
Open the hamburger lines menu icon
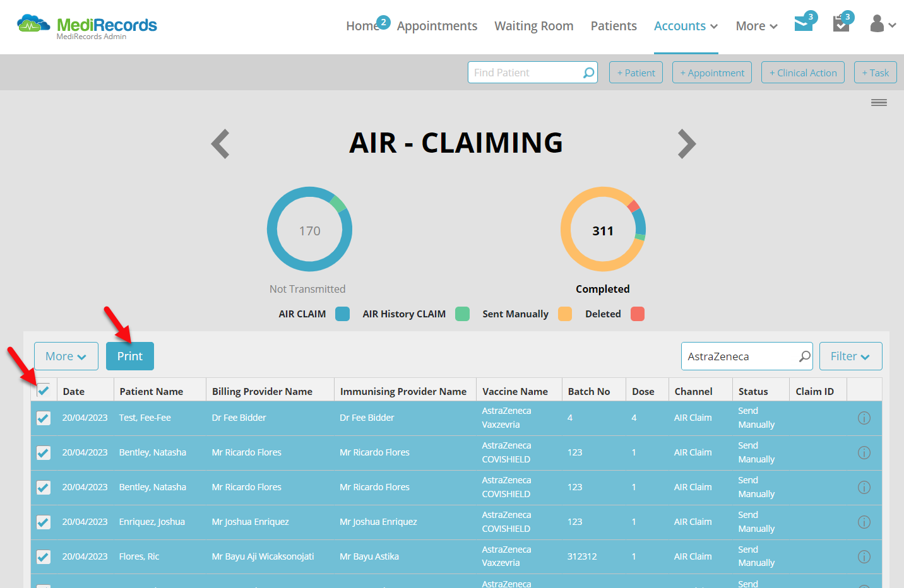pyautogui.click(x=879, y=102)
